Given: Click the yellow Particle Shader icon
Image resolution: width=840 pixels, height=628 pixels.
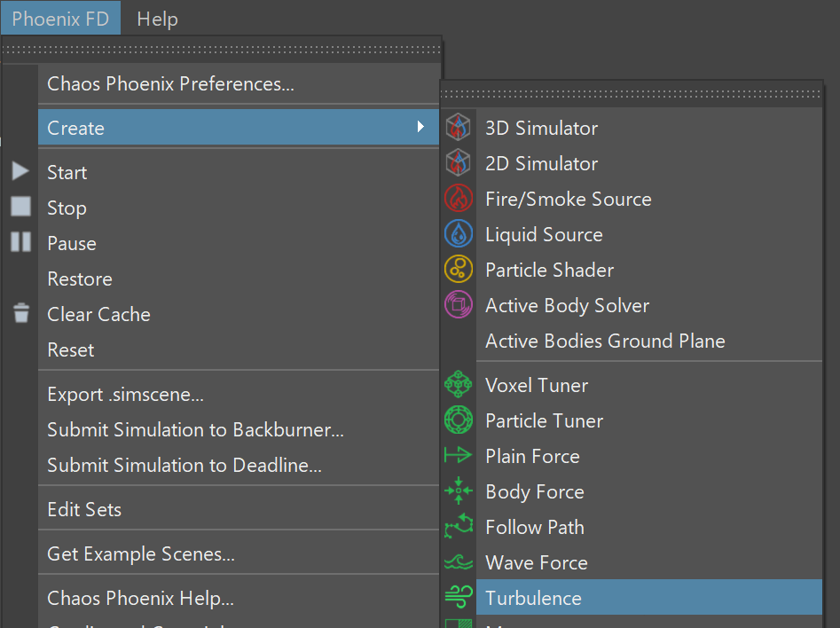Looking at the screenshot, I should coord(458,269).
